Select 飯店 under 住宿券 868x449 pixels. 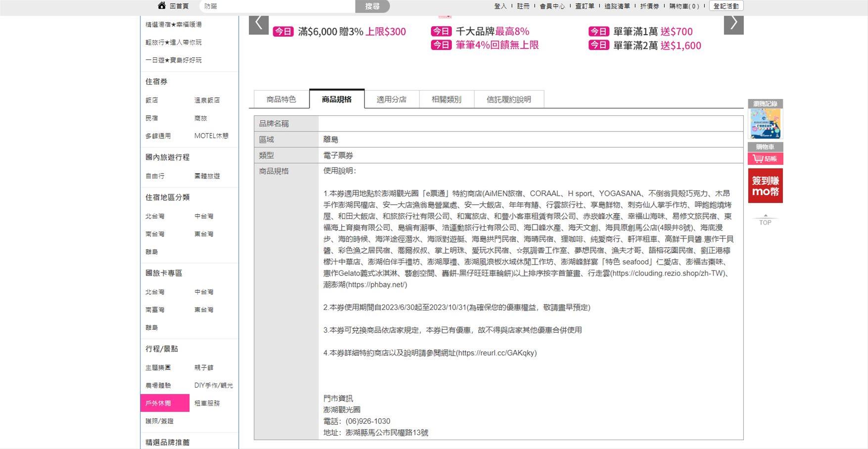[x=152, y=100]
